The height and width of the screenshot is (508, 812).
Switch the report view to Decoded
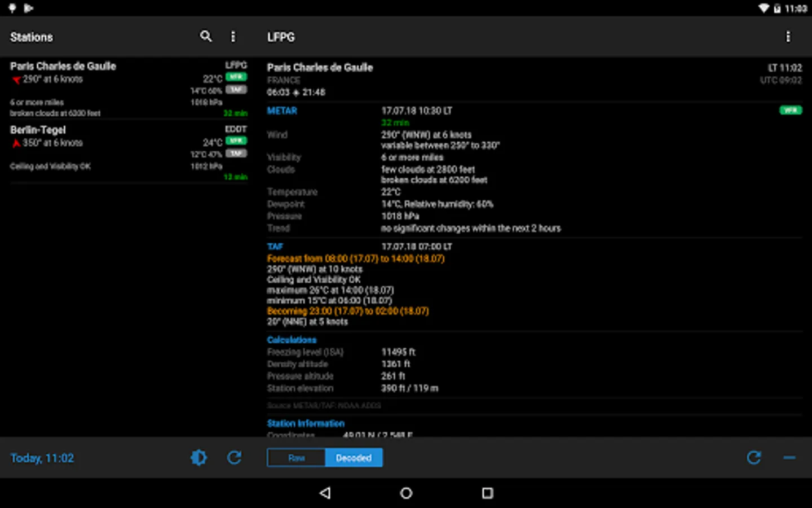[x=354, y=458]
